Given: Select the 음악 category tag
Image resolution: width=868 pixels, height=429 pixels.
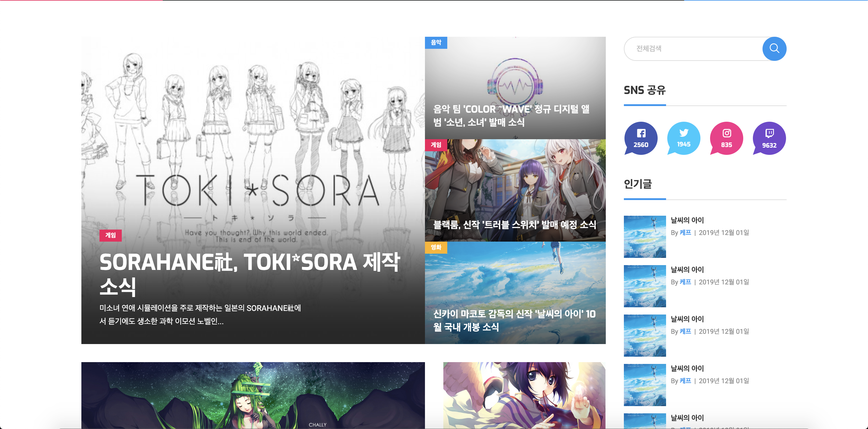Looking at the screenshot, I should (436, 42).
